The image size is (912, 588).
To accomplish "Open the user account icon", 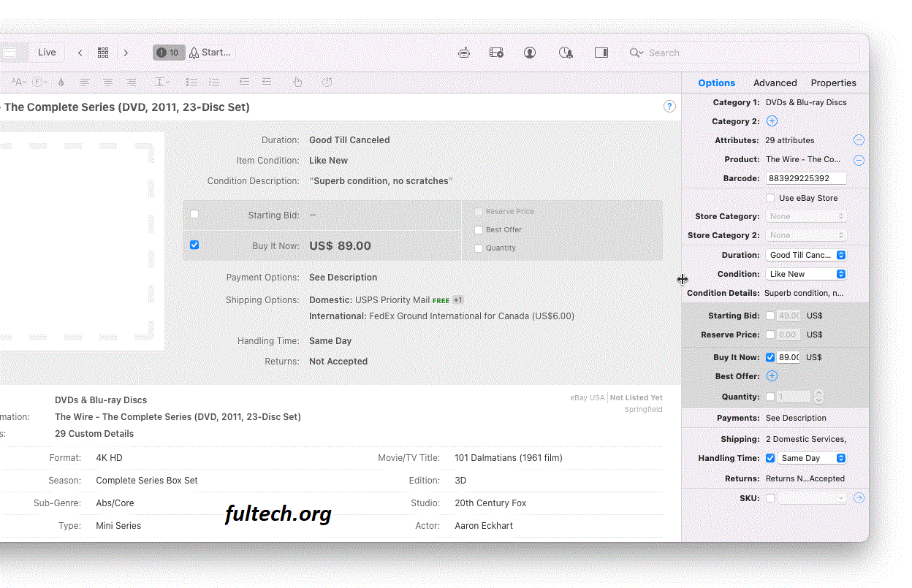I will coord(529,52).
